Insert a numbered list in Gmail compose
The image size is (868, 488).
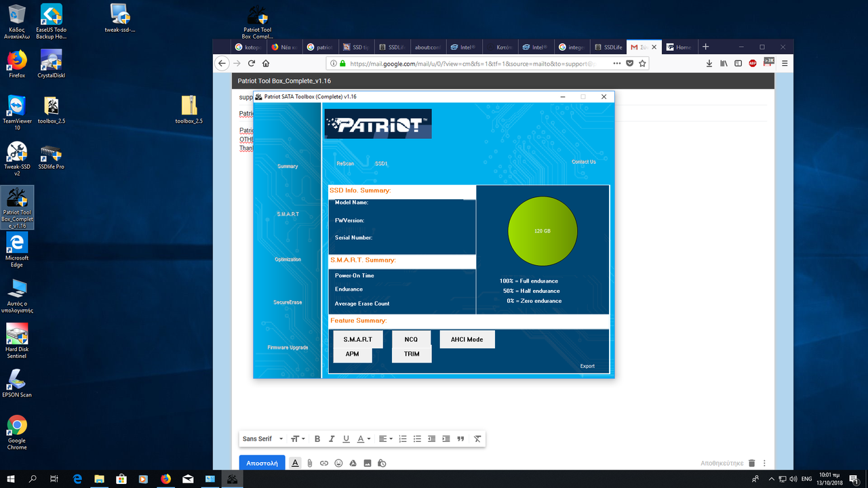[403, 439]
